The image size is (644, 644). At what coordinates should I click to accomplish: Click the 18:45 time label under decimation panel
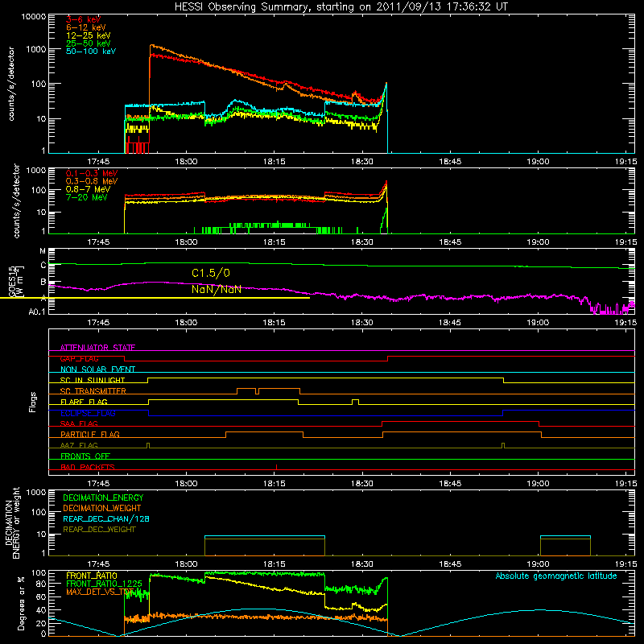tap(450, 564)
